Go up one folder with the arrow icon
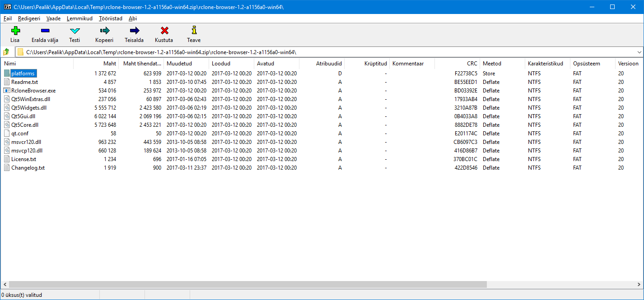The height and width of the screenshot is (300, 644). 6,52
